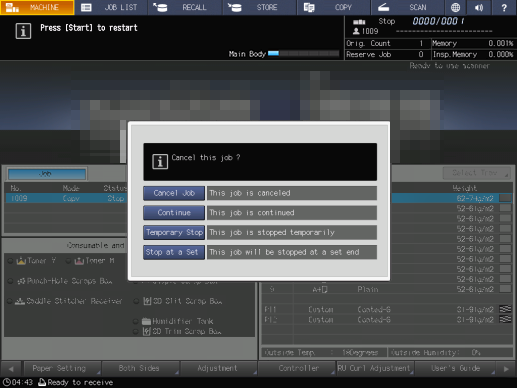Open the RECALL tab

click(x=185, y=7)
